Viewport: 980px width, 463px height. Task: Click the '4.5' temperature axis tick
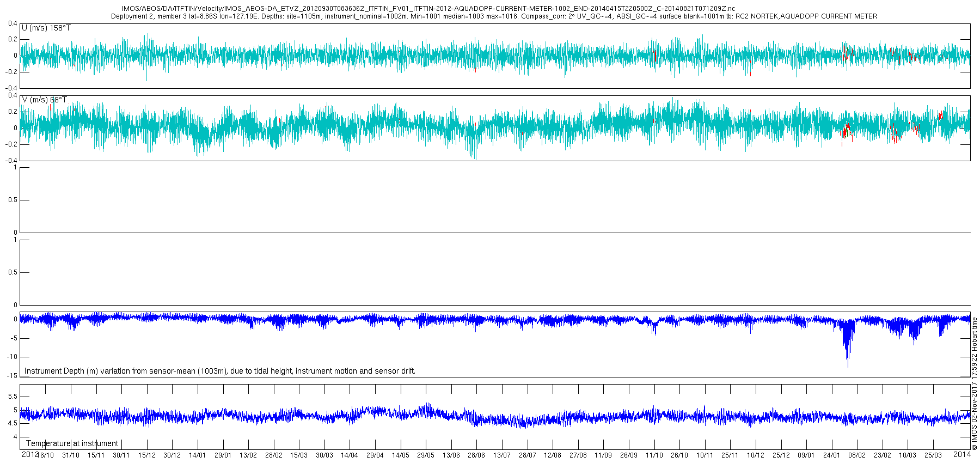(x=12, y=423)
